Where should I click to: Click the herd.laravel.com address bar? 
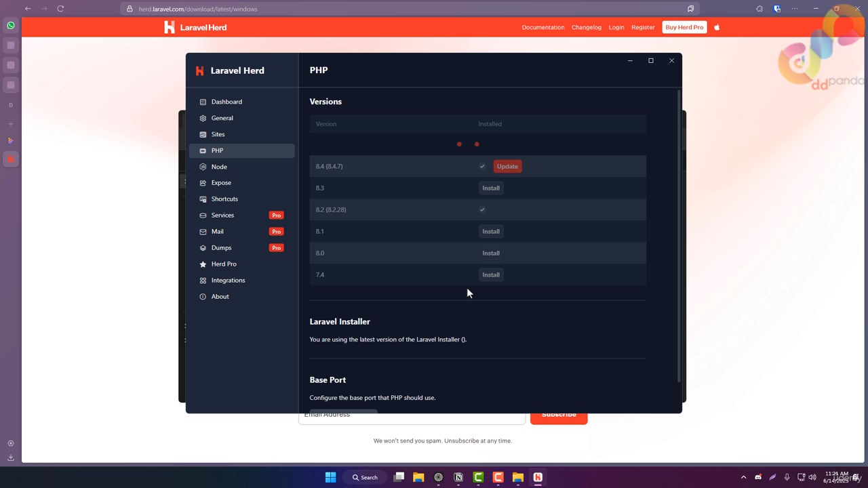(x=410, y=9)
